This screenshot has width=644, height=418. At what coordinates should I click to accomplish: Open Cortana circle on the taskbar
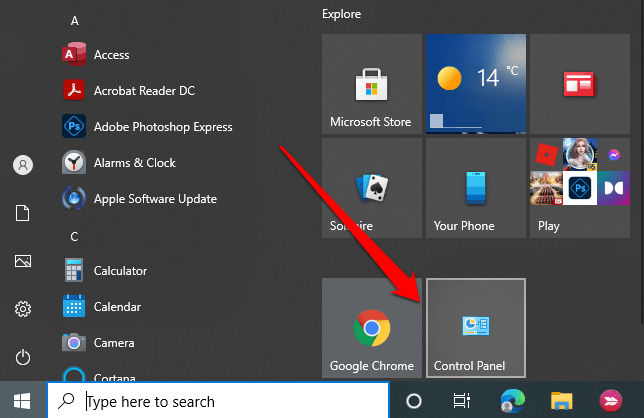pos(414,400)
